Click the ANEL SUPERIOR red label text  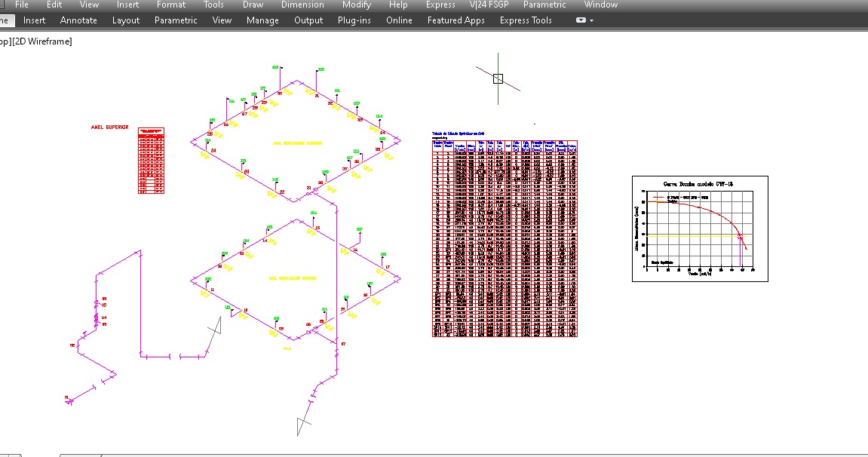coord(109,127)
